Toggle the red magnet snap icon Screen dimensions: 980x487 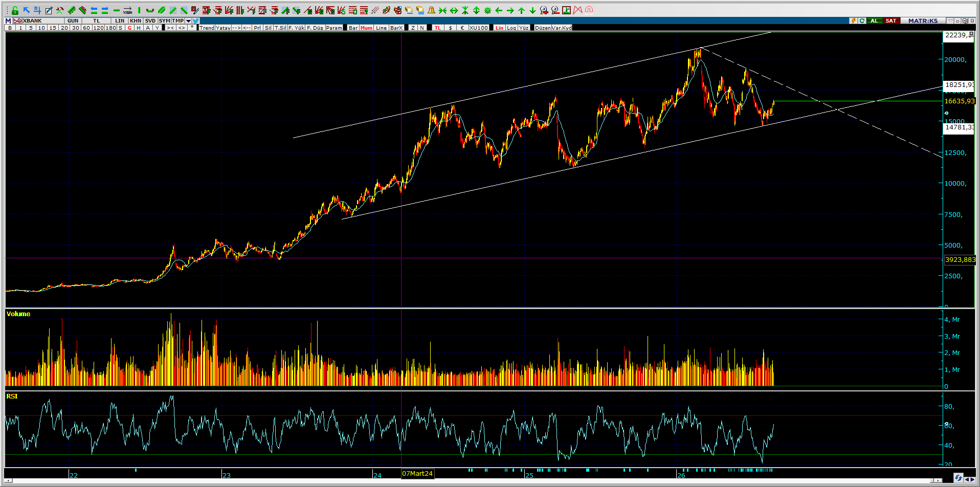589,10
